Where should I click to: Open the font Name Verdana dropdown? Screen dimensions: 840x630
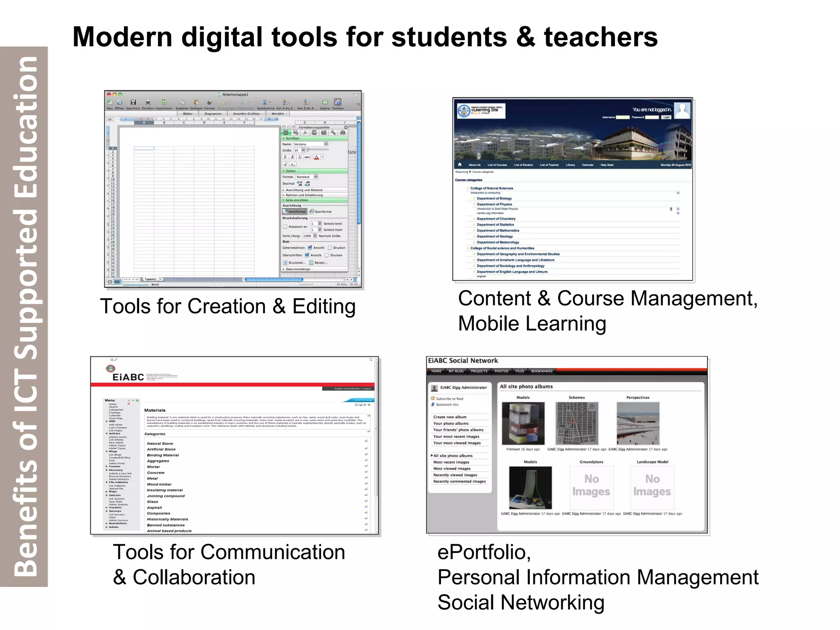click(326, 144)
